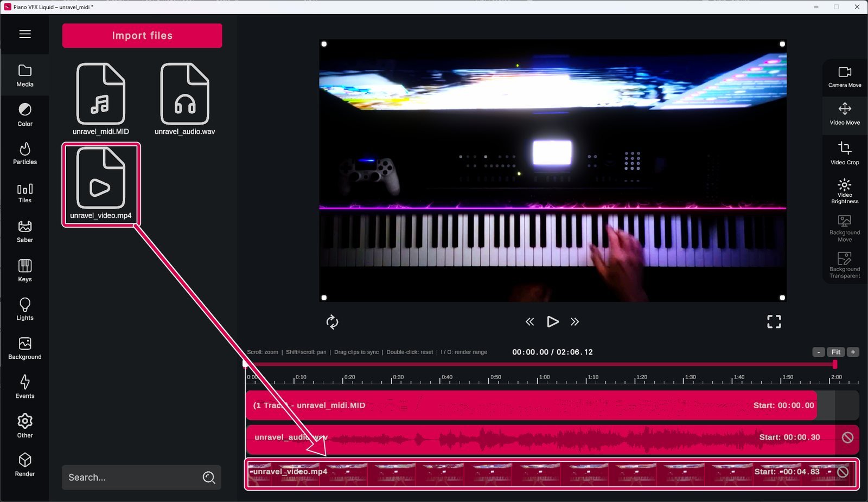Click top-left crop handle of preview
Screen dimensions: 868x502
tap(324, 44)
